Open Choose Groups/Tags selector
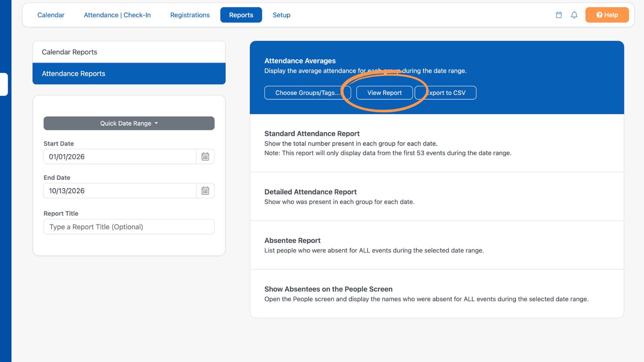Image resolution: width=644 pixels, height=362 pixels. point(308,93)
